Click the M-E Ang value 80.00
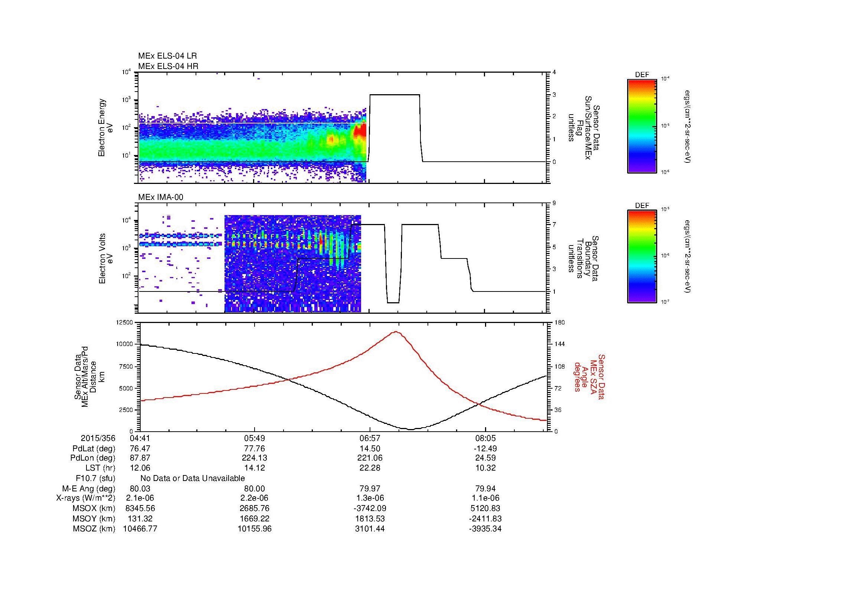The width and height of the screenshot is (868, 613). pyautogui.click(x=255, y=488)
